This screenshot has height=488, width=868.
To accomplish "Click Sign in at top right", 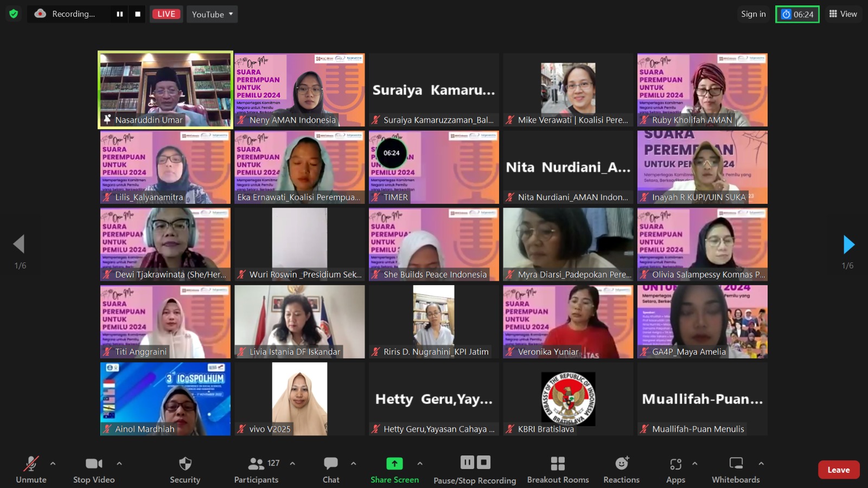I will pos(754,14).
